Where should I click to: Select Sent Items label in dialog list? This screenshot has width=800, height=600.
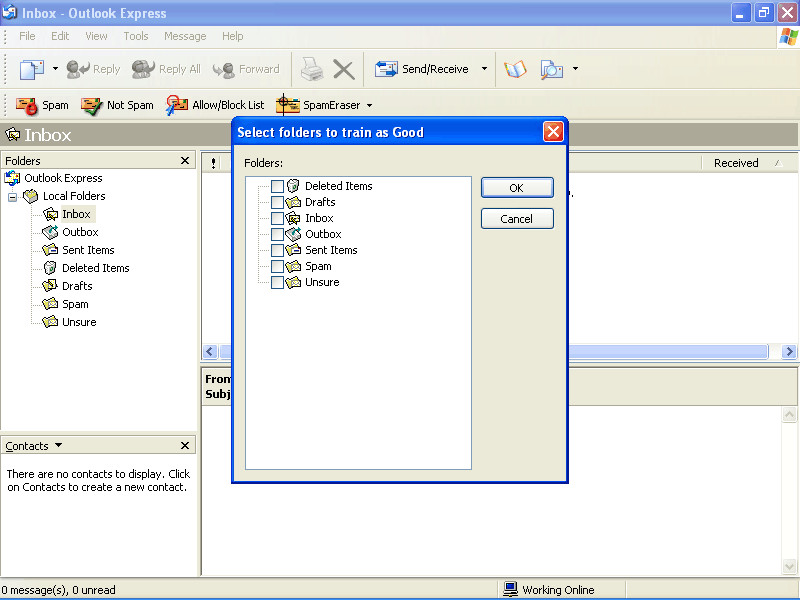click(x=331, y=250)
